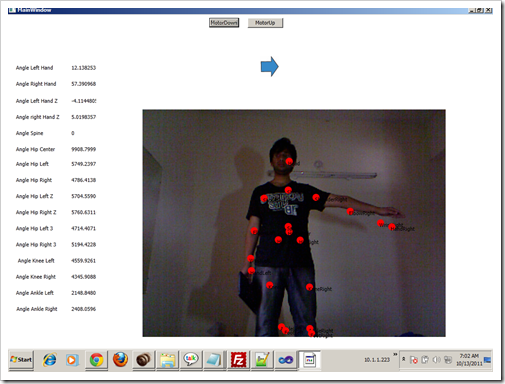Expand hidden taskbar toolbar chevron

tap(395, 354)
